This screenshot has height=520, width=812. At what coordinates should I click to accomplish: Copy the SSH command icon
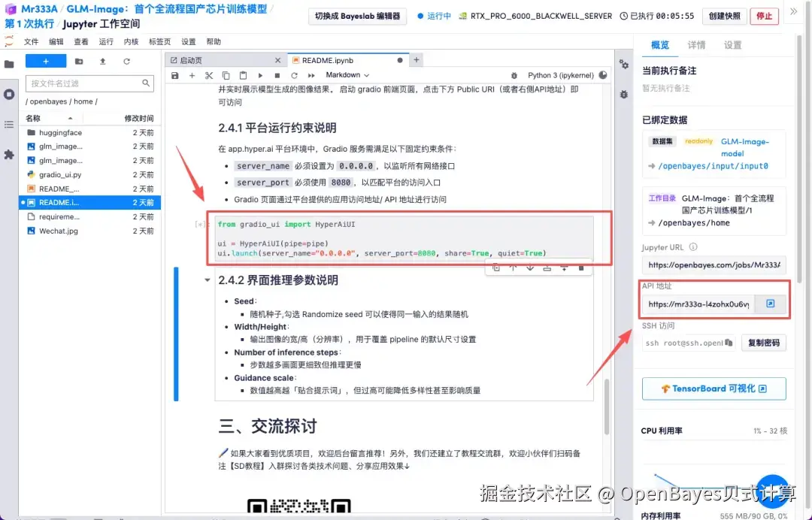point(729,343)
